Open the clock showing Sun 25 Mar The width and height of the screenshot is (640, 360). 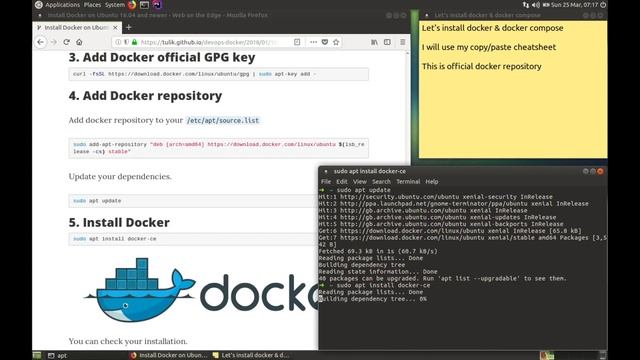(574, 5)
